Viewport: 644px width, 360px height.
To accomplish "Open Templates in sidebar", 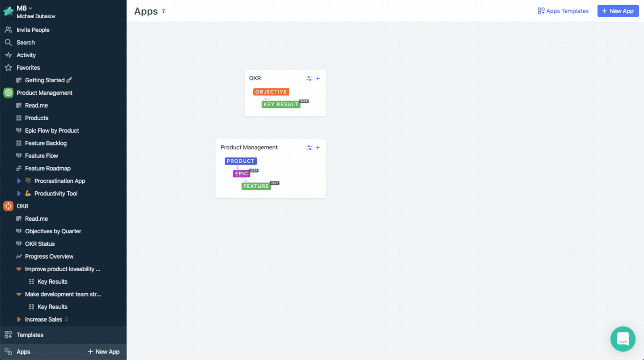I will point(30,335).
